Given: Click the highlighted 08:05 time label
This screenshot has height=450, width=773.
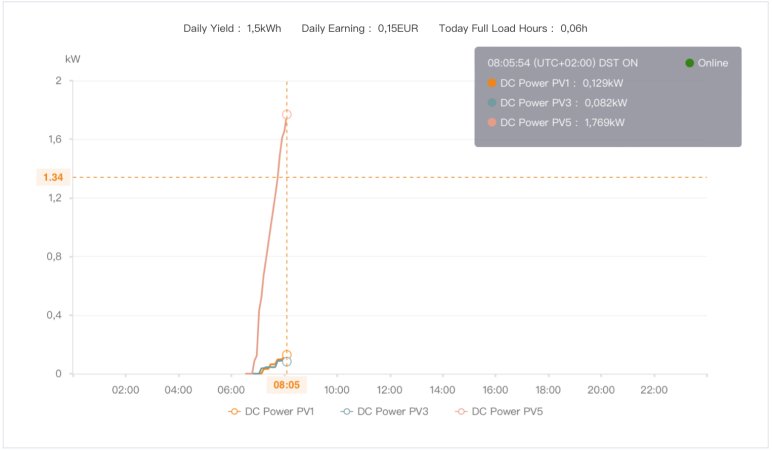Looking at the screenshot, I should pyautogui.click(x=286, y=383).
